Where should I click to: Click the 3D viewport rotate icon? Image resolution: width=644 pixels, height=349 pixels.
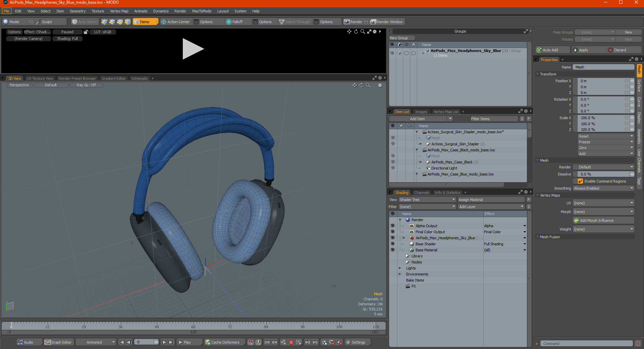coord(361,85)
